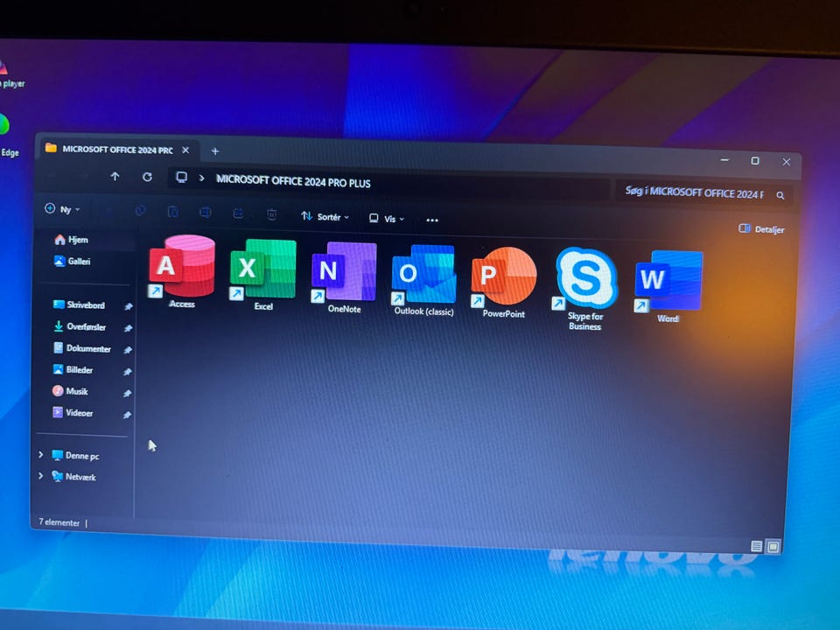The width and height of the screenshot is (840, 630).
Task: Click the PC icon in address bar
Action: (182, 178)
